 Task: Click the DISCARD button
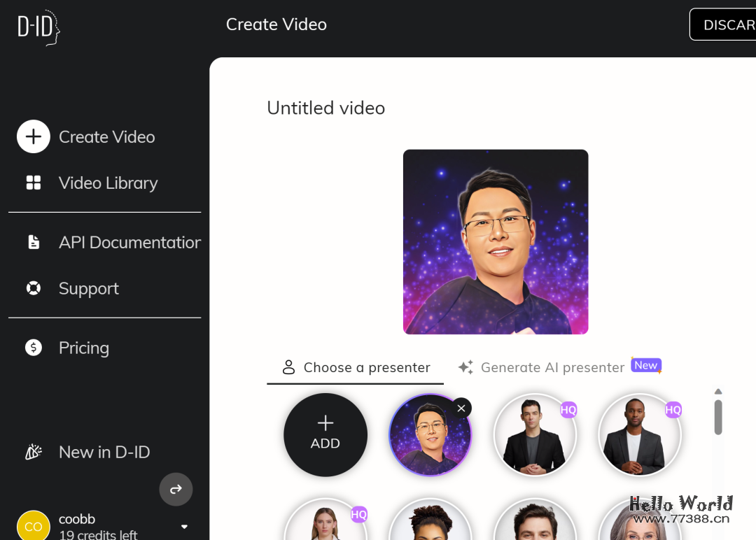(724, 24)
